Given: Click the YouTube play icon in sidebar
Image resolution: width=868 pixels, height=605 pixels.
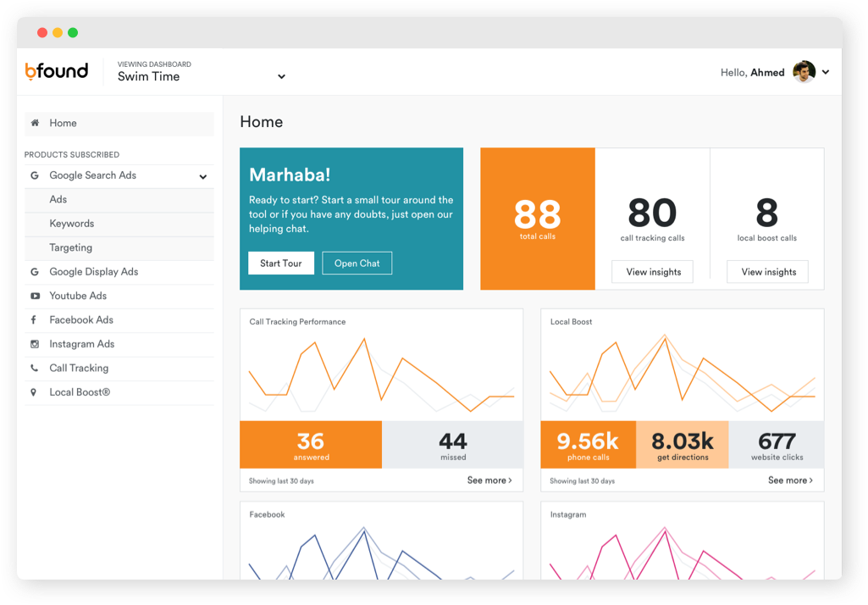Looking at the screenshot, I should pos(35,296).
